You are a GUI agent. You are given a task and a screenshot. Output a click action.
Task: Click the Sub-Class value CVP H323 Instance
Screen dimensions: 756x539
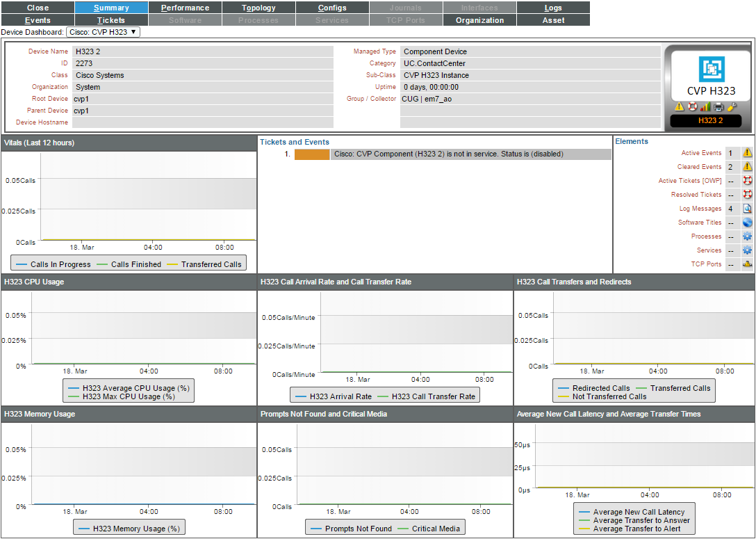click(x=436, y=75)
